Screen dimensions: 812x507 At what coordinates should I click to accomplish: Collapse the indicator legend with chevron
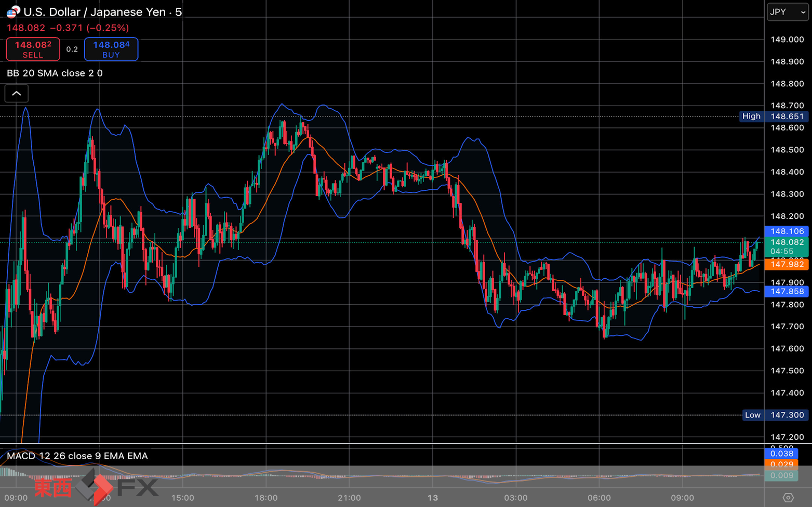pyautogui.click(x=17, y=94)
